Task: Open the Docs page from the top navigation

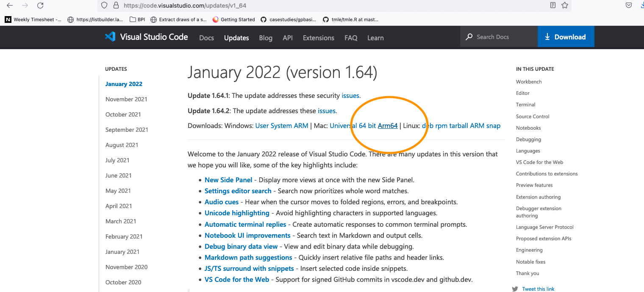Action: click(206, 38)
